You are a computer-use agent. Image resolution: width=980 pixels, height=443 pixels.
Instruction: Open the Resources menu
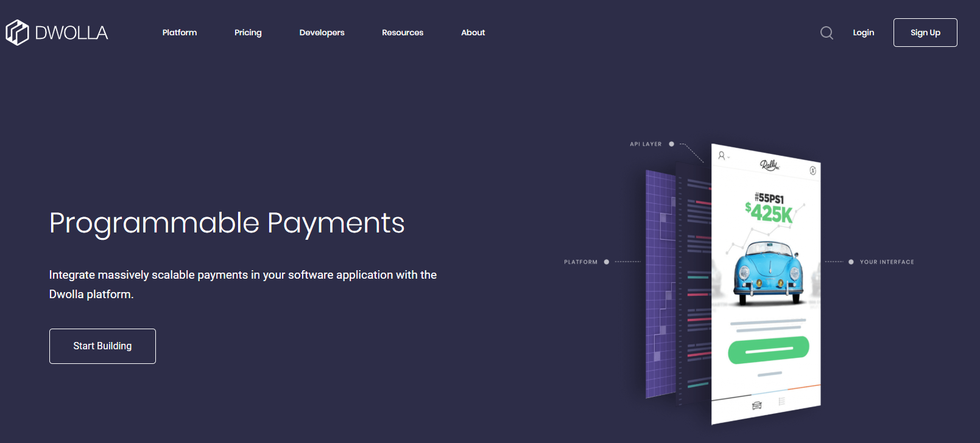point(403,32)
